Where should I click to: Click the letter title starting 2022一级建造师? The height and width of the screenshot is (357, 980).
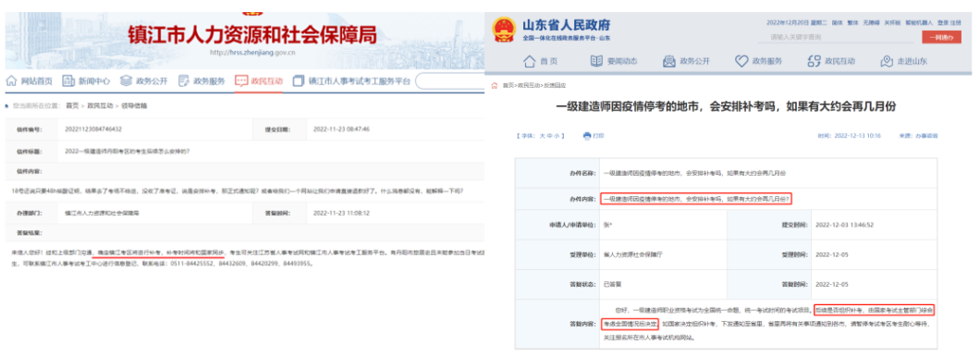tap(128, 151)
